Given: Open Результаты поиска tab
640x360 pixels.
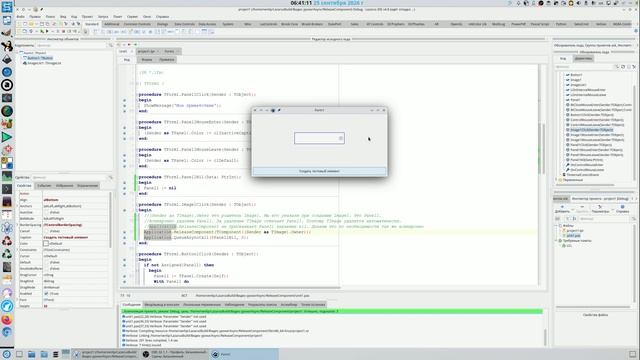Looking at the screenshot, I should pos(262,304).
